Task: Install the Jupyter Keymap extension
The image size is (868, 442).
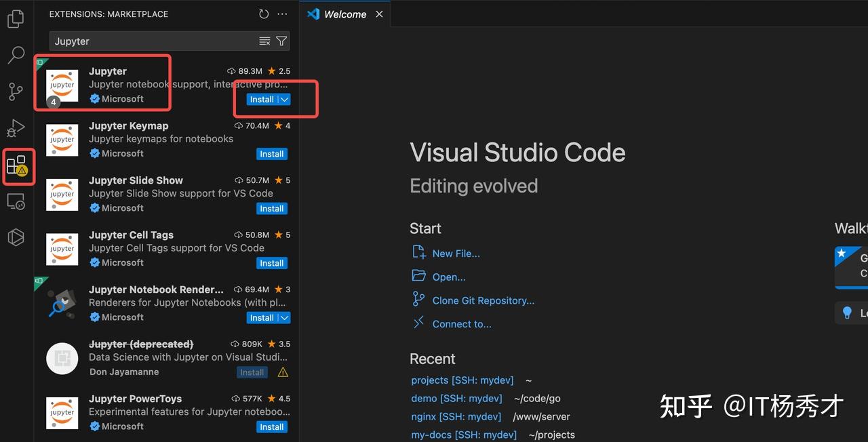Action: (272, 155)
